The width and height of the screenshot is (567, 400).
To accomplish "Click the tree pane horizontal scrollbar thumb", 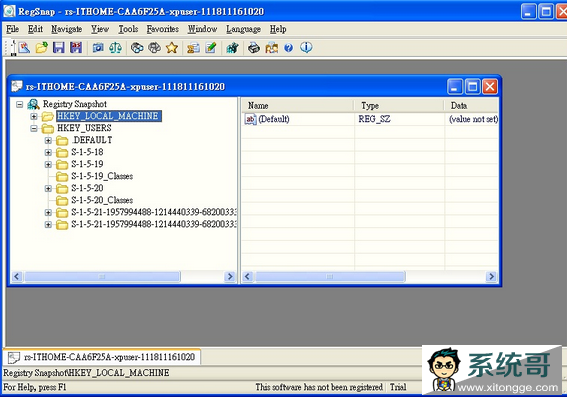I will pyautogui.click(x=102, y=277).
